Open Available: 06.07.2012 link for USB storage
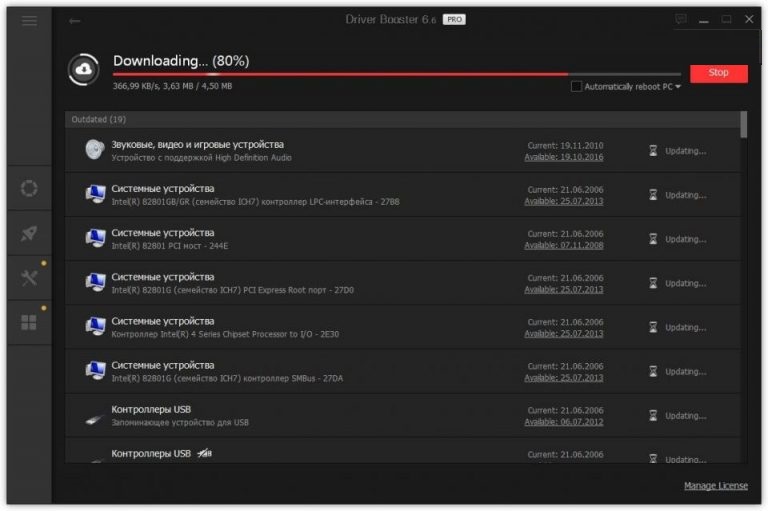This screenshot has width=768, height=511. (x=564, y=422)
